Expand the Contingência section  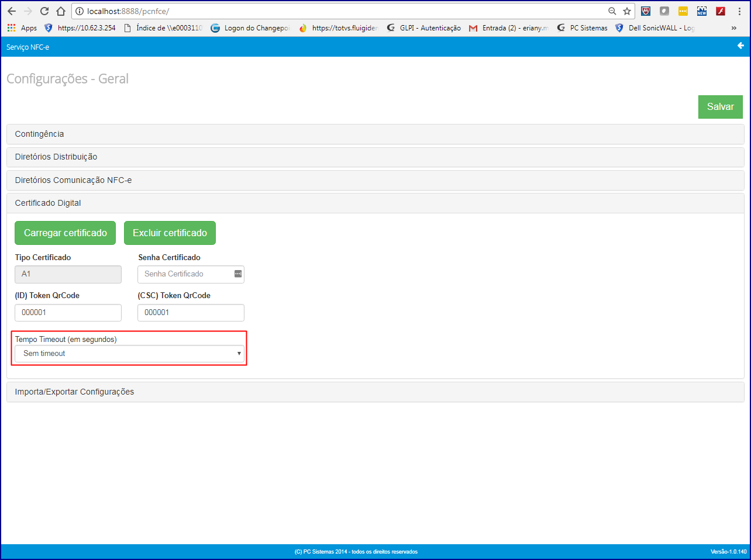point(375,134)
